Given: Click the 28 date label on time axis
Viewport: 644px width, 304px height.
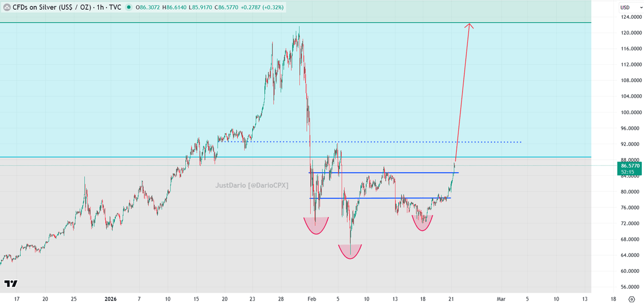Looking at the screenshot, I should [282, 299].
